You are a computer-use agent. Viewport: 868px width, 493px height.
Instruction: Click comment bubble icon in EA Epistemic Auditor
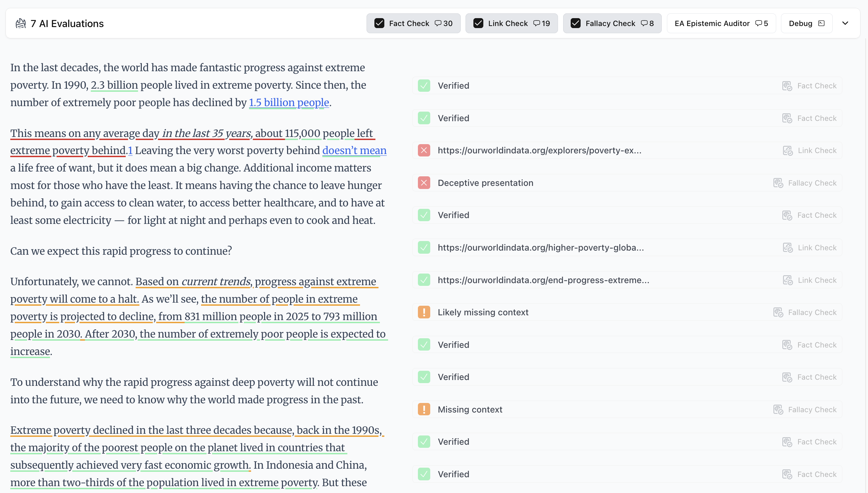point(758,23)
